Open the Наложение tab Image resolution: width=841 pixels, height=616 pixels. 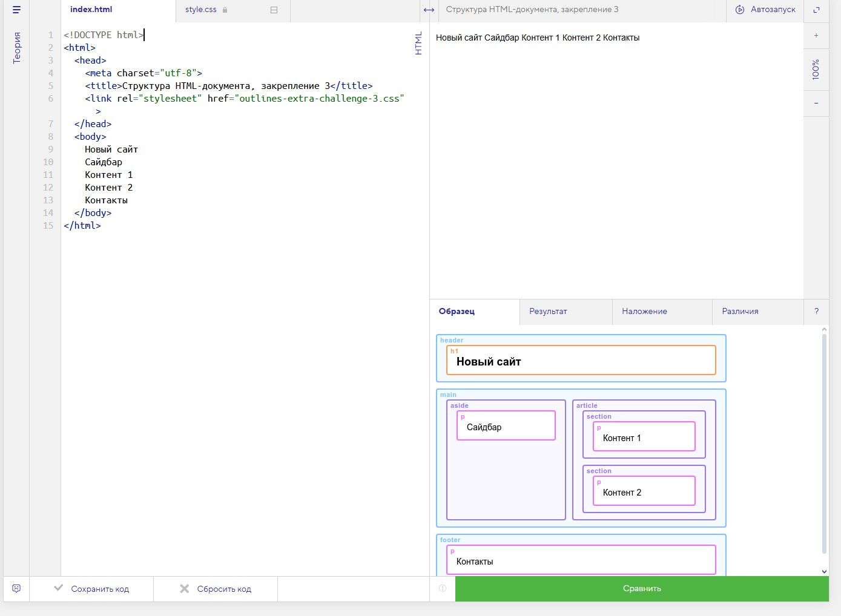tap(644, 312)
